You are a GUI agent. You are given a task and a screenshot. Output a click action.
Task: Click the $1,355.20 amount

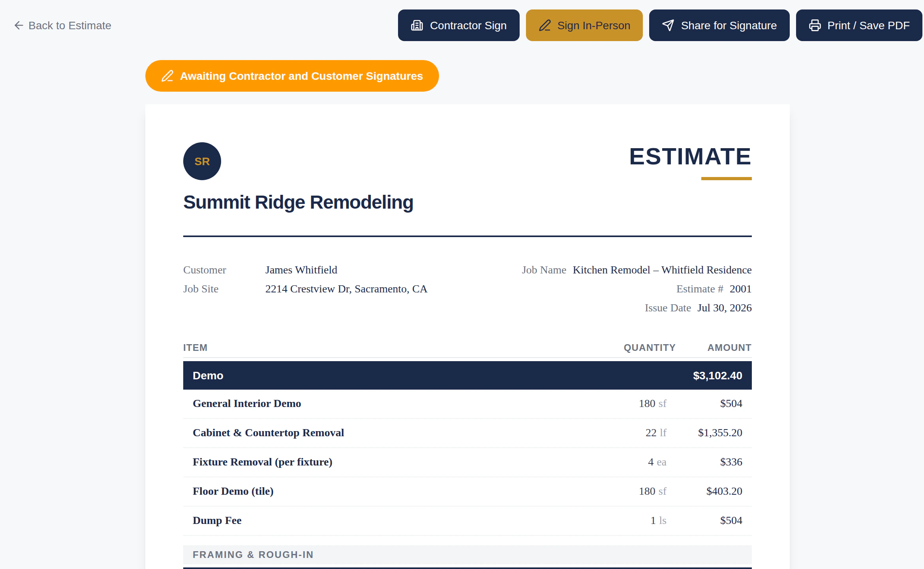[720, 433]
